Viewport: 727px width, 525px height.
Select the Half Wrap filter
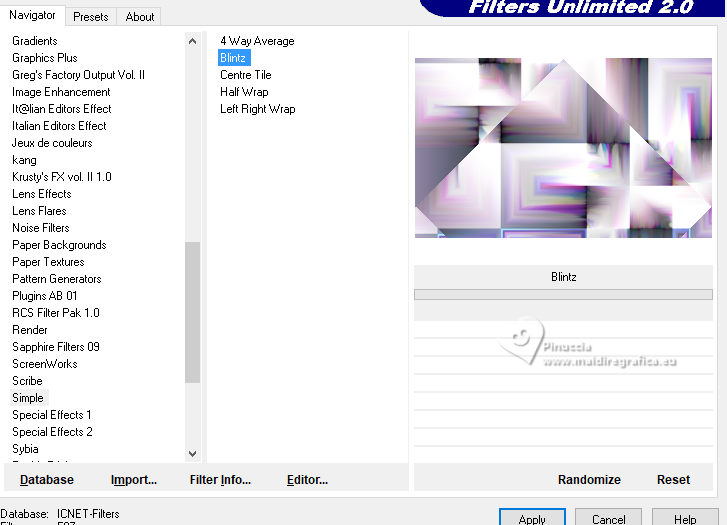pos(244,92)
